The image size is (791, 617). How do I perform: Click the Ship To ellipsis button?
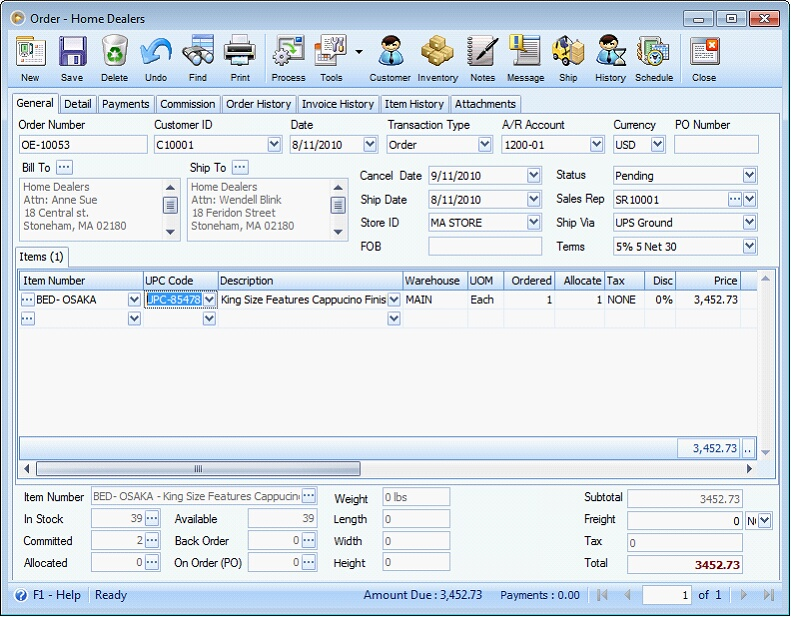240,167
